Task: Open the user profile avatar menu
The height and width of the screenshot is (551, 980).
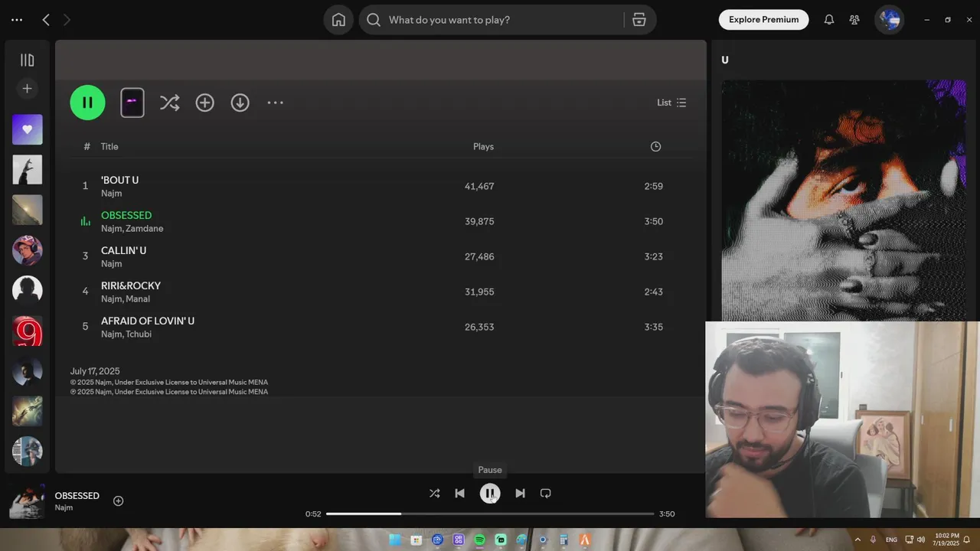Action: (889, 20)
